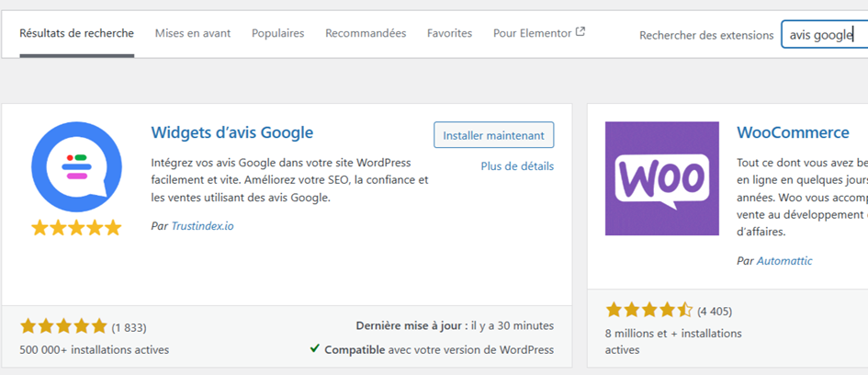Click the (1 833) review count
868x375 pixels.
[129, 328]
